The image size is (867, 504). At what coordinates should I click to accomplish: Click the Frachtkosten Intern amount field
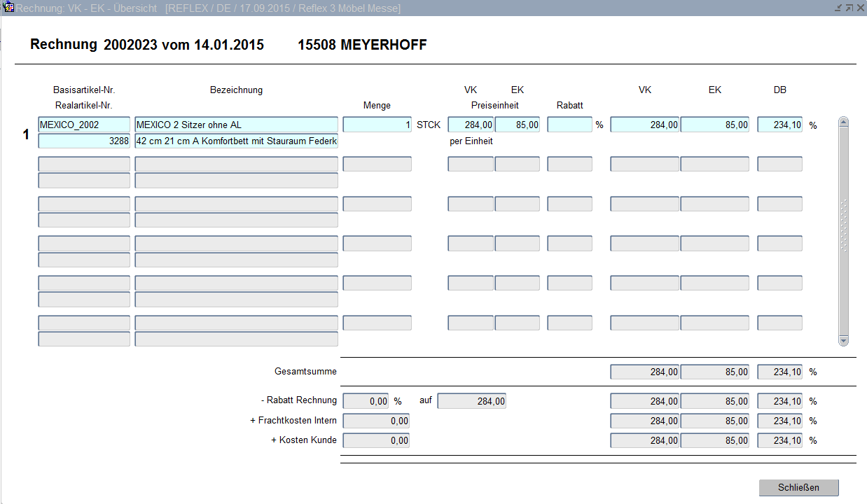pos(376,421)
